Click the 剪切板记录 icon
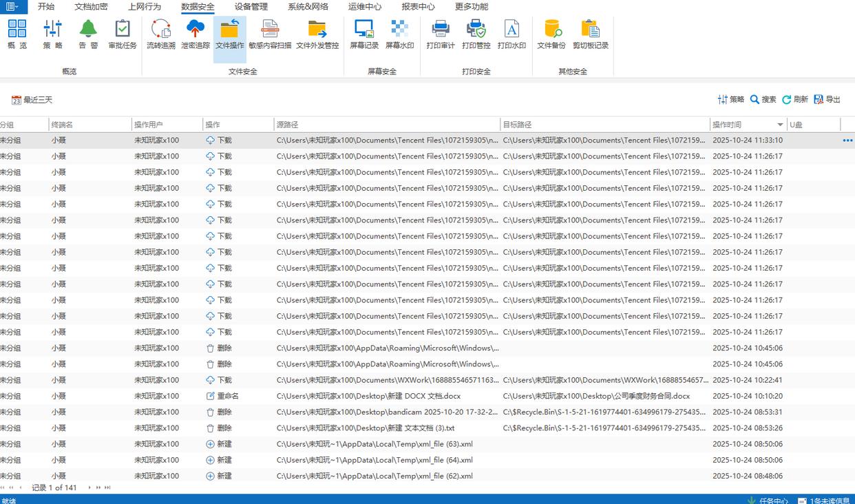The image size is (855, 504). click(x=591, y=34)
